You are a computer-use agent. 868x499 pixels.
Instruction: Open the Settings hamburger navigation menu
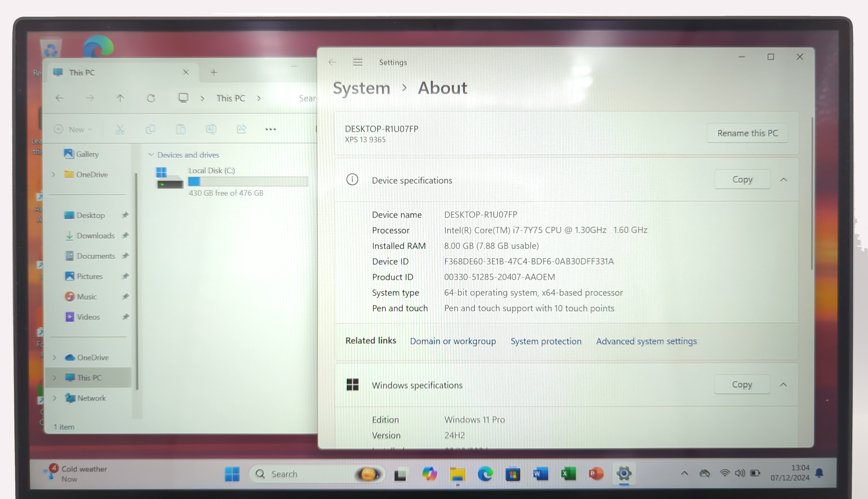point(358,62)
